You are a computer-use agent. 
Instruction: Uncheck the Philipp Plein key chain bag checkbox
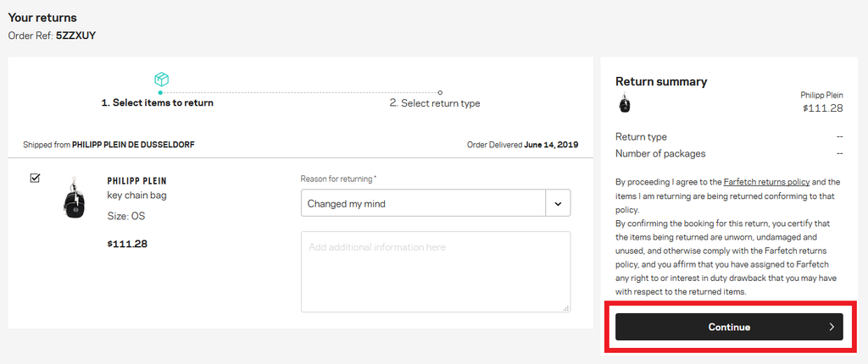click(x=35, y=178)
